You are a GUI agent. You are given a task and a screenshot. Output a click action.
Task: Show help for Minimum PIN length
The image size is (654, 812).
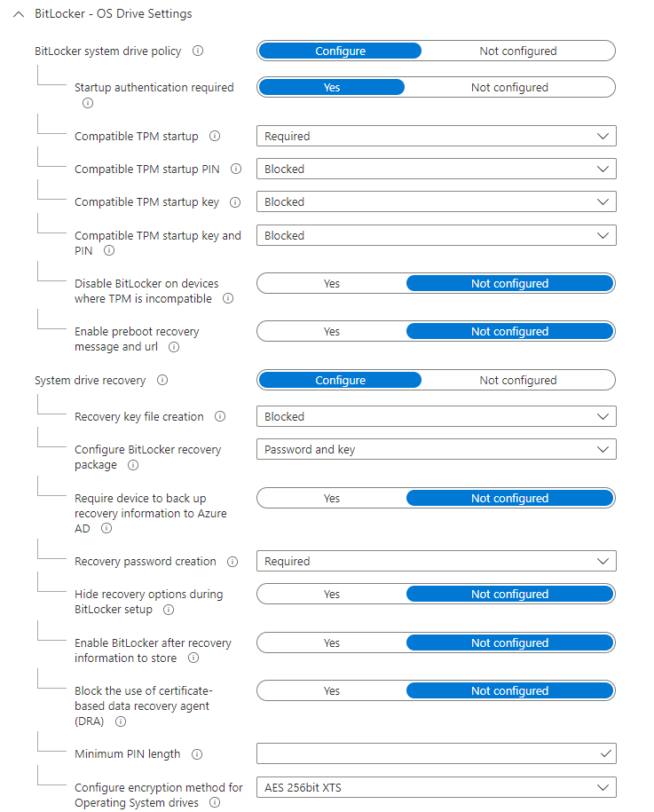coord(196,753)
